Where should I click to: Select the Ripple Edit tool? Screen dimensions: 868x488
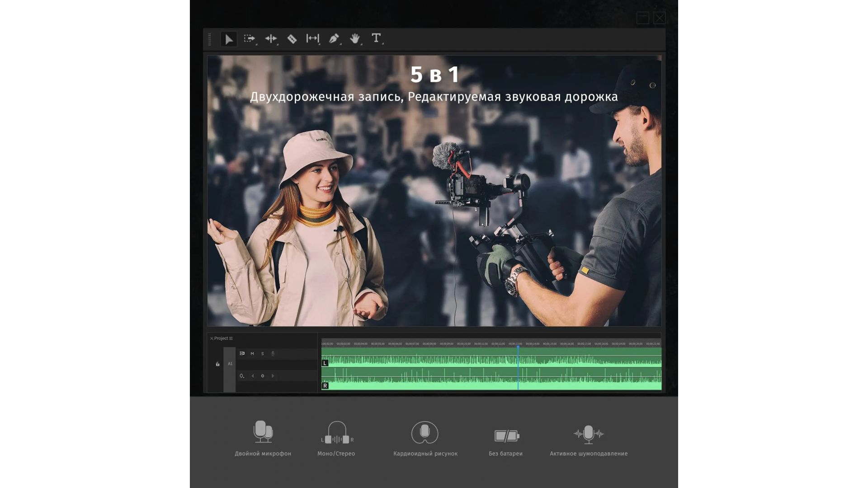[x=270, y=39]
